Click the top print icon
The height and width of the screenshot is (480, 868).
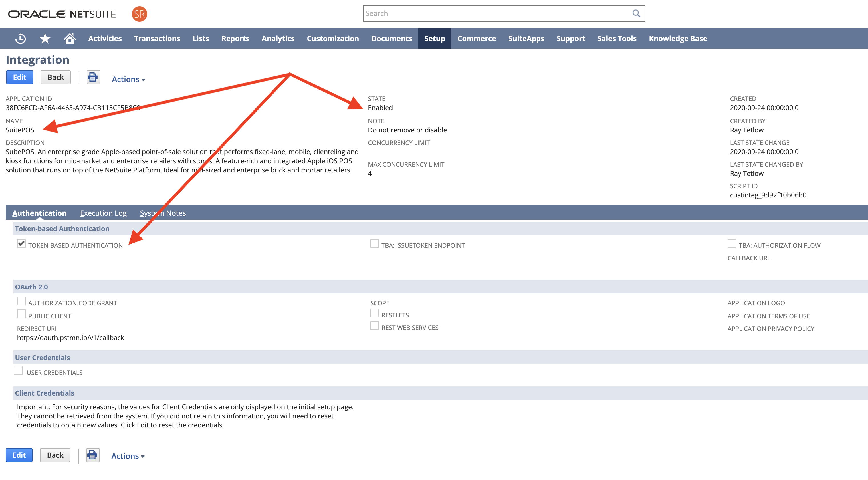click(x=93, y=78)
